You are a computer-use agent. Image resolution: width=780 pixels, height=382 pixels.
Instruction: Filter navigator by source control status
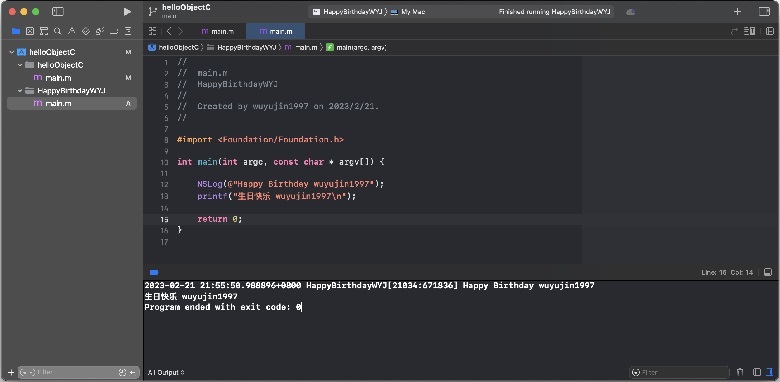click(133, 372)
